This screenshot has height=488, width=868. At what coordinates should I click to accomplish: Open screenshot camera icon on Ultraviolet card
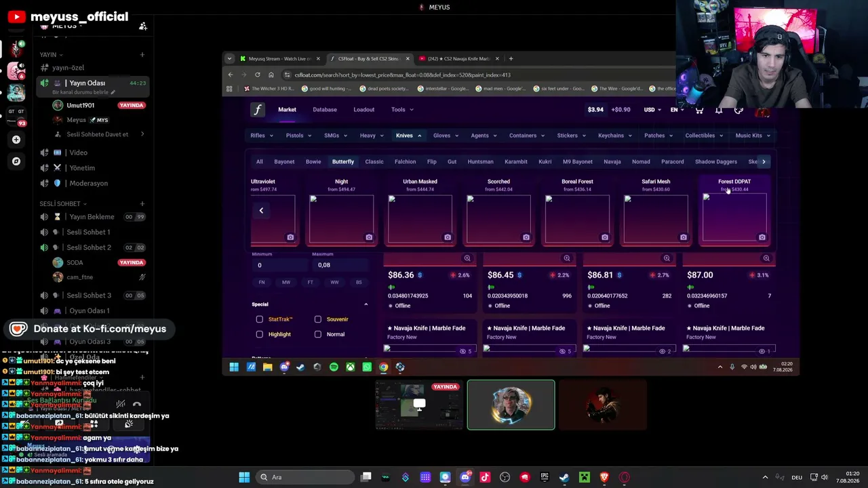click(x=290, y=237)
